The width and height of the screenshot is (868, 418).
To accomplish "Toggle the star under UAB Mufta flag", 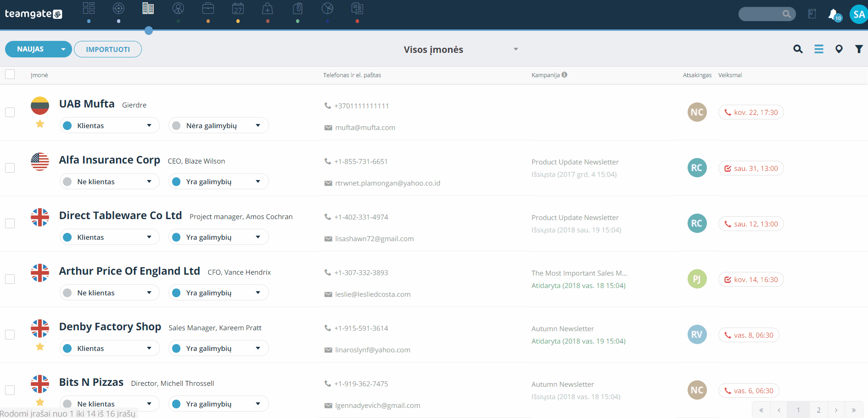I will tap(40, 124).
